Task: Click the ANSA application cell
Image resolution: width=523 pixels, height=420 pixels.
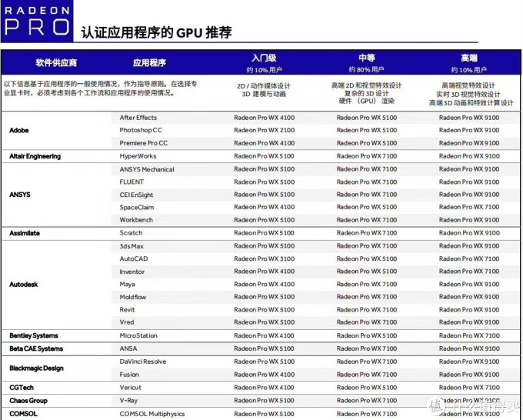Action: pyautogui.click(x=128, y=348)
